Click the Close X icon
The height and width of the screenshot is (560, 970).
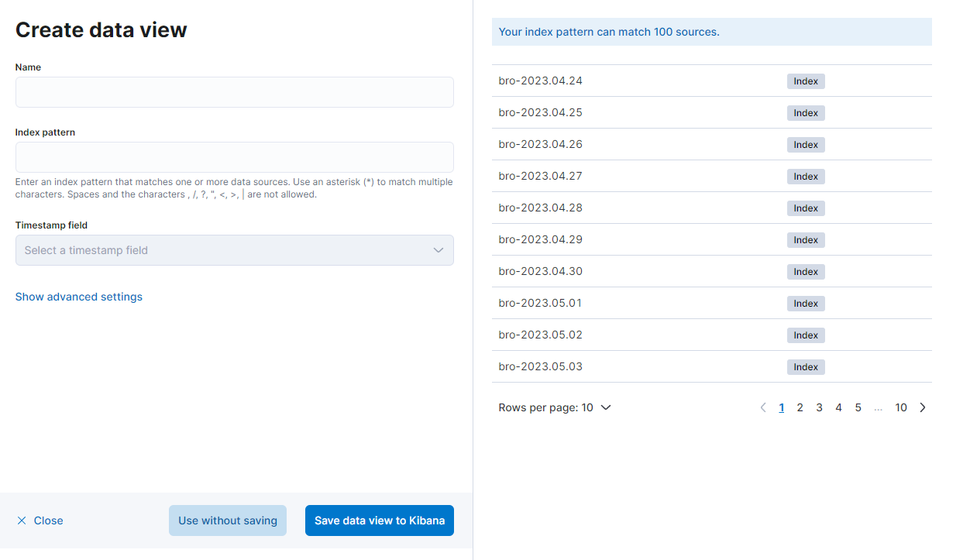coord(22,520)
